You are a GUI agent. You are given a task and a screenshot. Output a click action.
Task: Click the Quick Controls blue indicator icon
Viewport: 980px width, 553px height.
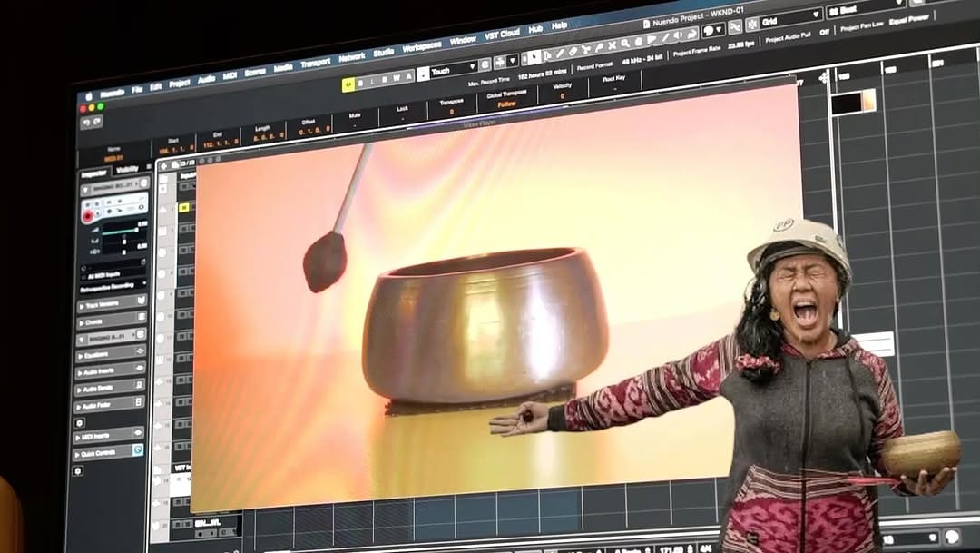[138, 449]
